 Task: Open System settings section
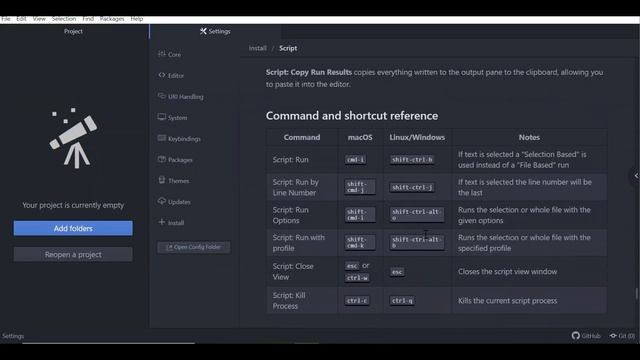(x=173, y=118)
